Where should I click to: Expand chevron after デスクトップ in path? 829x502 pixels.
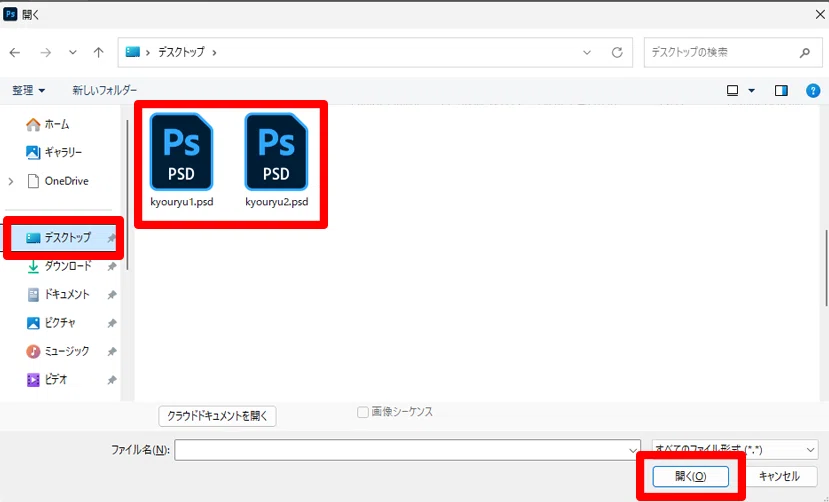(x=214, y=52)
